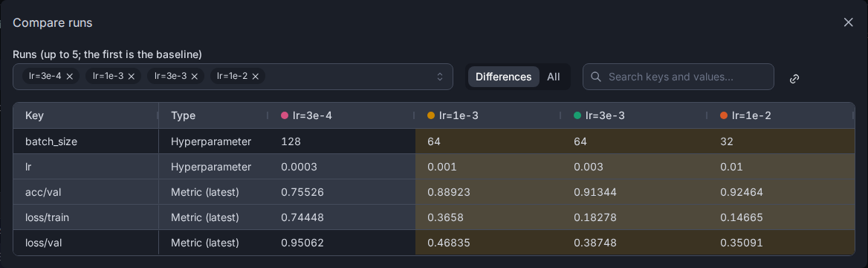868x268 pixels.
Task: Close the Compare runs dialog
Action: click(848, 22)
